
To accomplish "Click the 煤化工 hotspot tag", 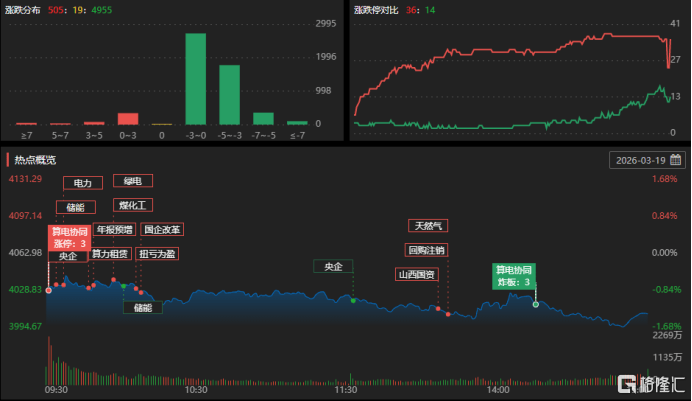I will [x=132, y=206].
